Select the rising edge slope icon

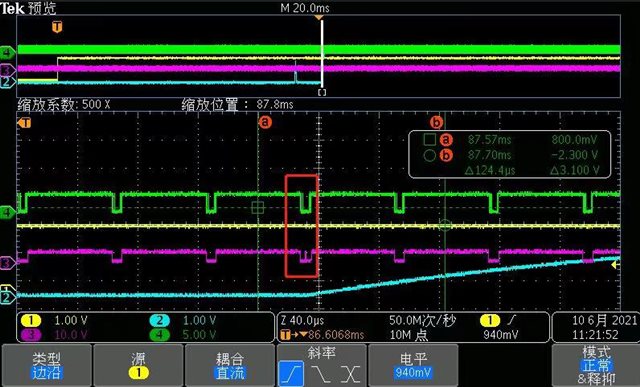coord(291,374)
